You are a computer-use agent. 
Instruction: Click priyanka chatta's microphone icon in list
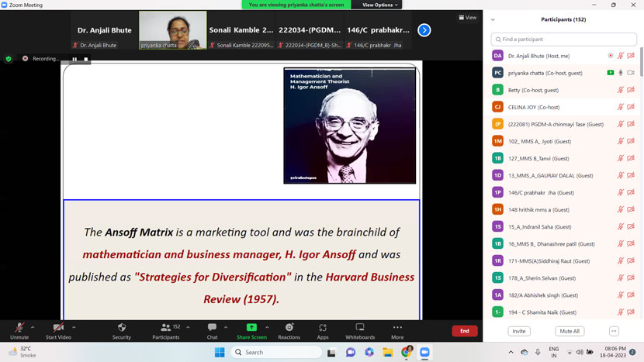620,73
